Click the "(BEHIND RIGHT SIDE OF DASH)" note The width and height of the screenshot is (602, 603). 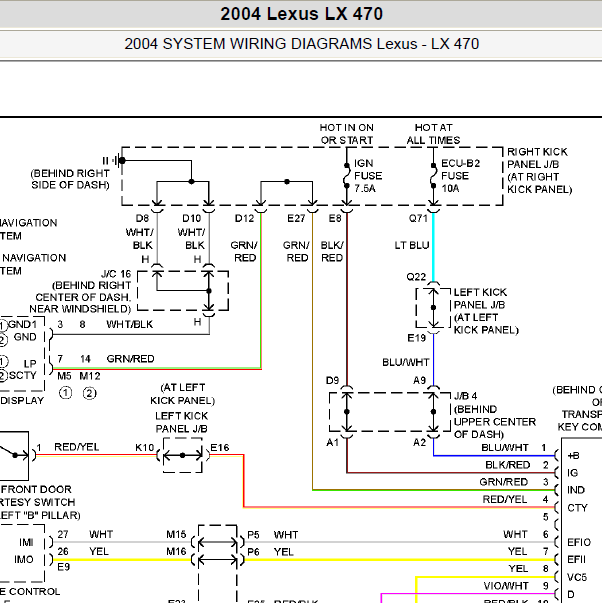click(70, 179)
